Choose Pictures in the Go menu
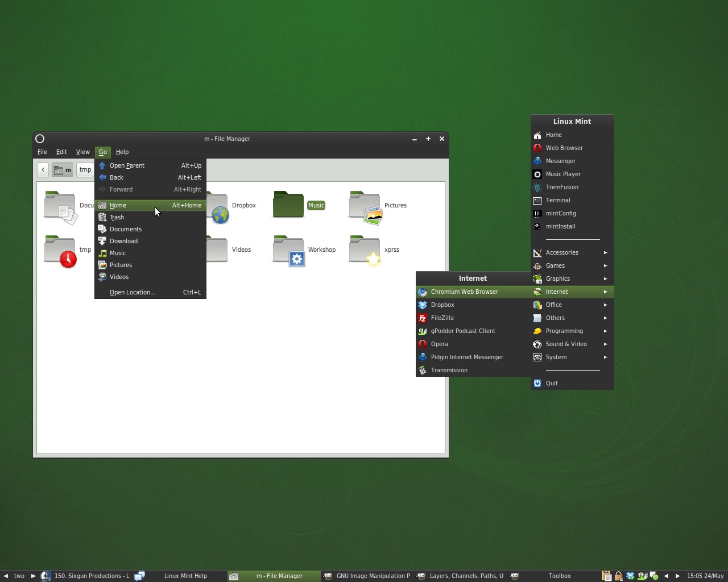 tap(150, 265)
